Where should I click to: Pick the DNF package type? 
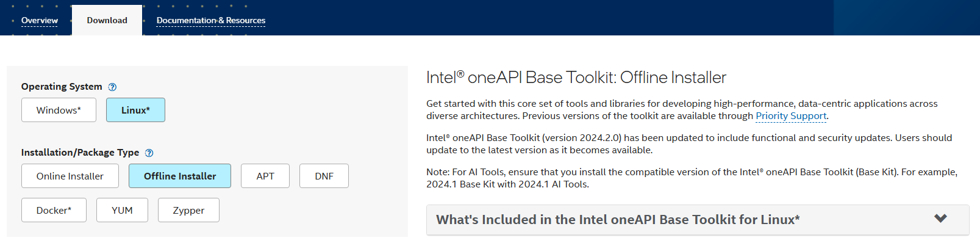324,176
